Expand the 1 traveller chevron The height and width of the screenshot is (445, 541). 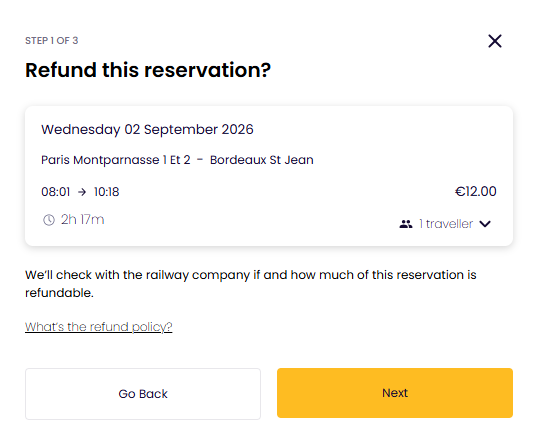coord(485,224)
